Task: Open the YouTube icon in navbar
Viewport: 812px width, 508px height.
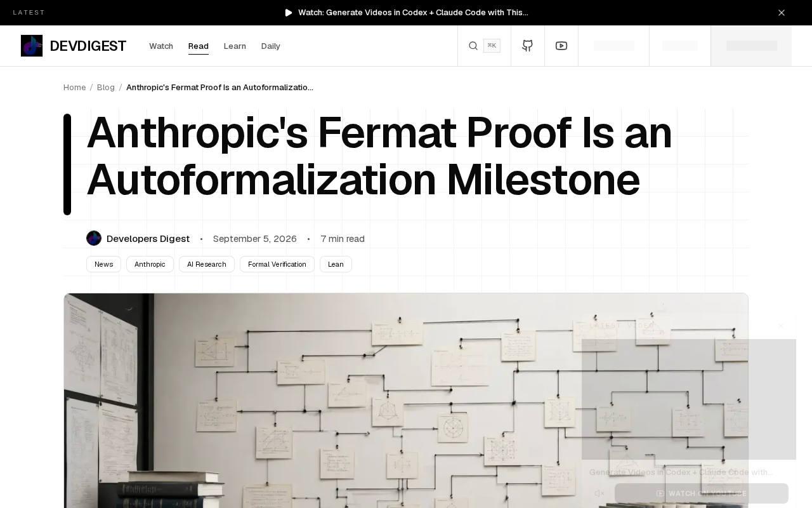Action: click(x=561, y=46)
